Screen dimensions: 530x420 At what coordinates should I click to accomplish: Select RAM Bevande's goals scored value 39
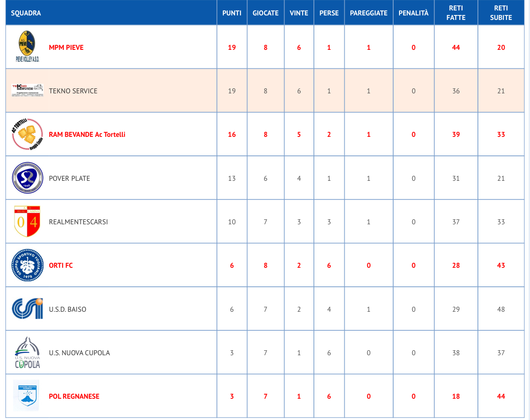click(x=456, y=135)
